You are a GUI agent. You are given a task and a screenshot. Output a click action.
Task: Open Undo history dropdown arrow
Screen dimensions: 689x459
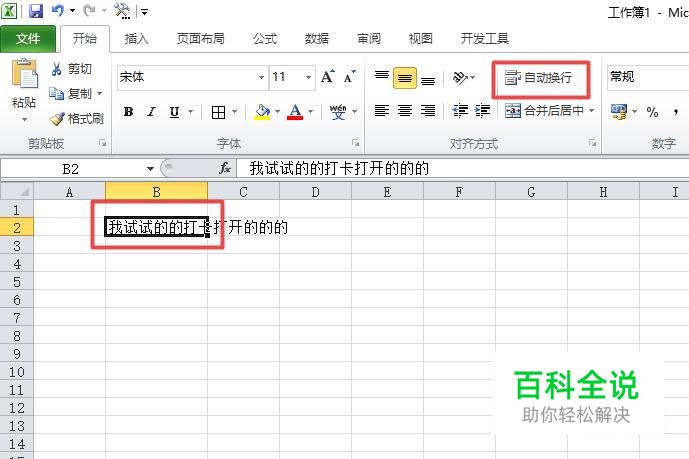click(72, 11)
